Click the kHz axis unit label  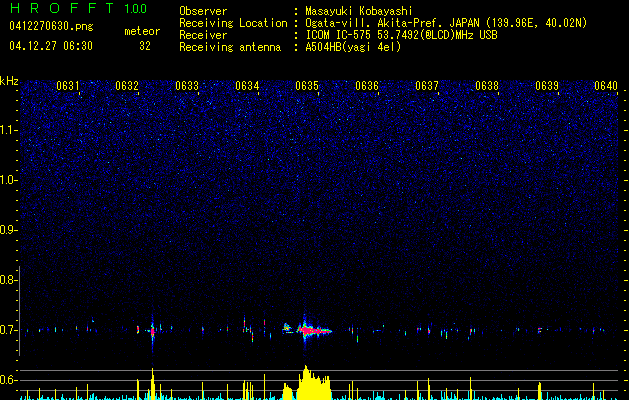[x=9, y=81]
